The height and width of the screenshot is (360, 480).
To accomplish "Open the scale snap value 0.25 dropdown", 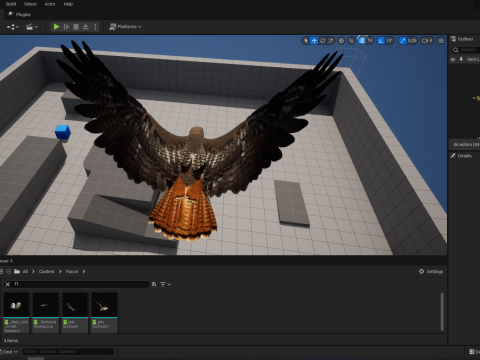I will pos(412,41).
